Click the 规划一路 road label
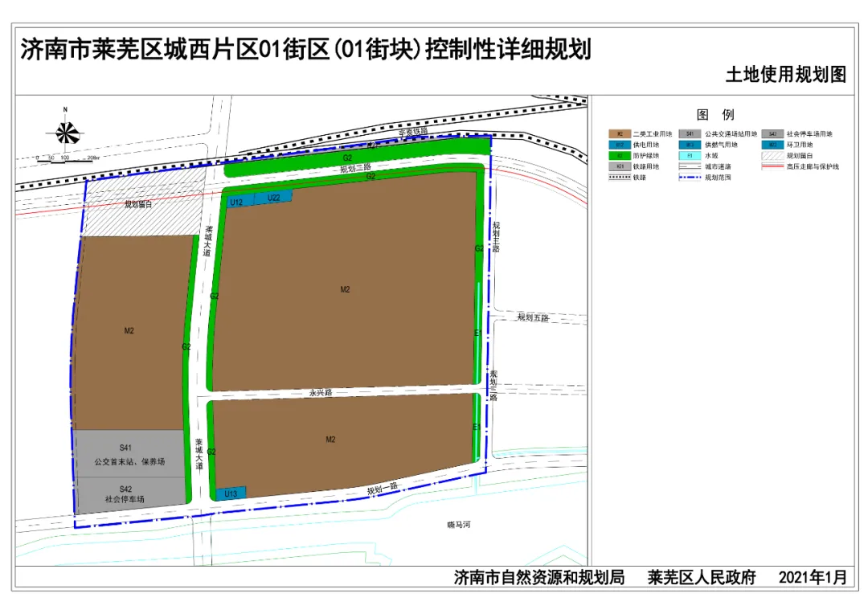This screenshot has width=868, height=614. pyautogui.click(x=383, y=489)
